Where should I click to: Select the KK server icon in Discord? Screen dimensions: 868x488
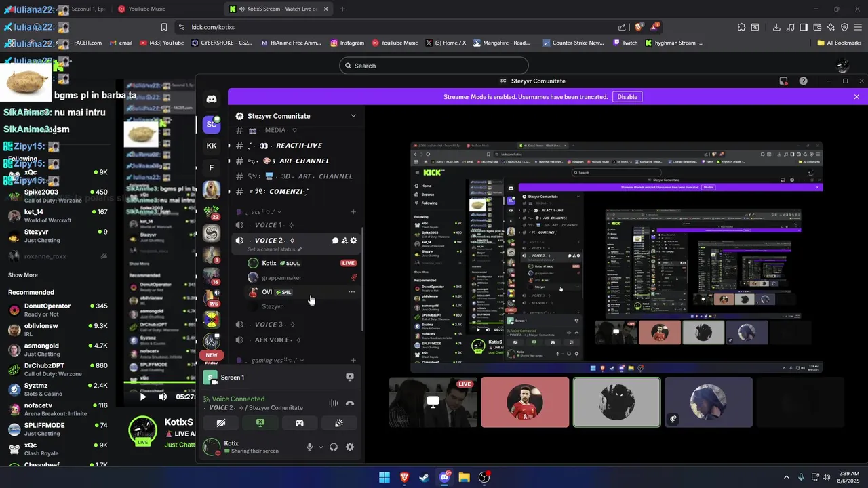coord(212,146)
